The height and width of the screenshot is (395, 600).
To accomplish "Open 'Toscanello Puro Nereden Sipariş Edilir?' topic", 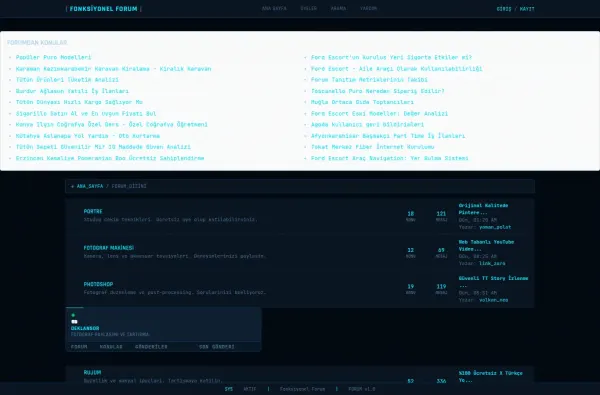I will 377,91.
